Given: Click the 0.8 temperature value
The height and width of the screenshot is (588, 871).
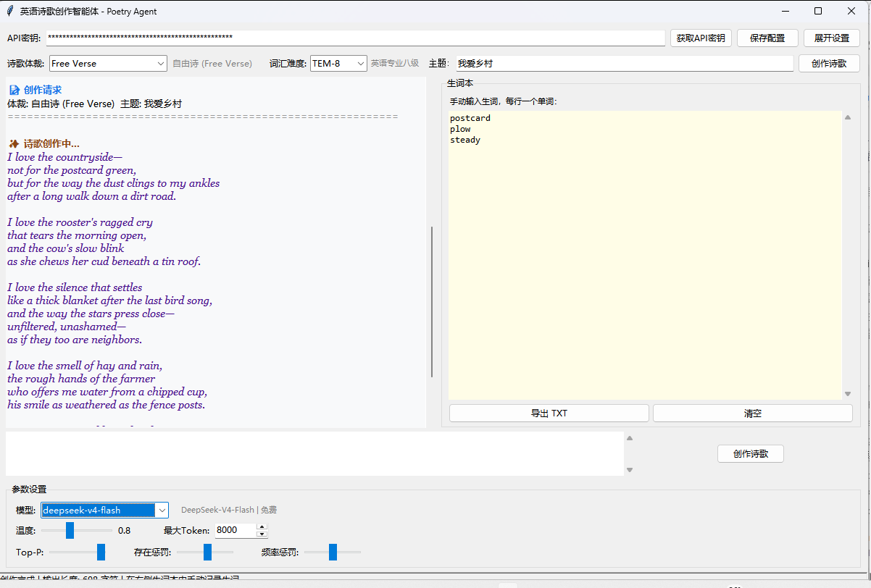Looking at the screenshot, I should tap(125, 531).
